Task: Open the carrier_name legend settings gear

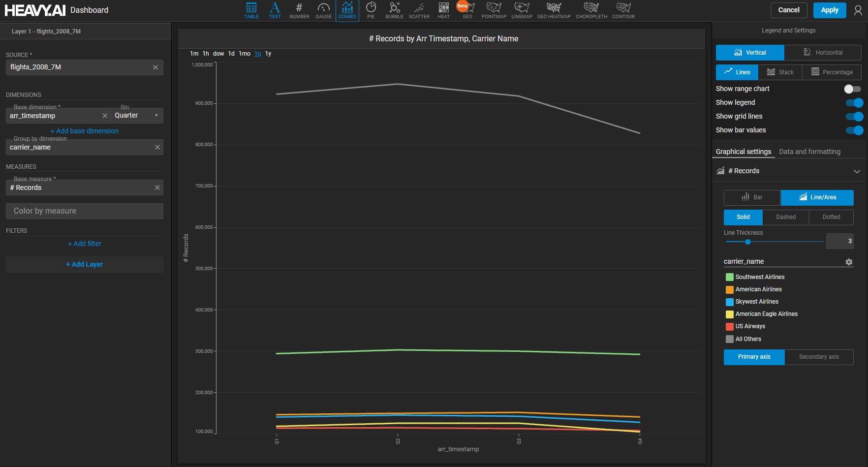Action: 849,262
